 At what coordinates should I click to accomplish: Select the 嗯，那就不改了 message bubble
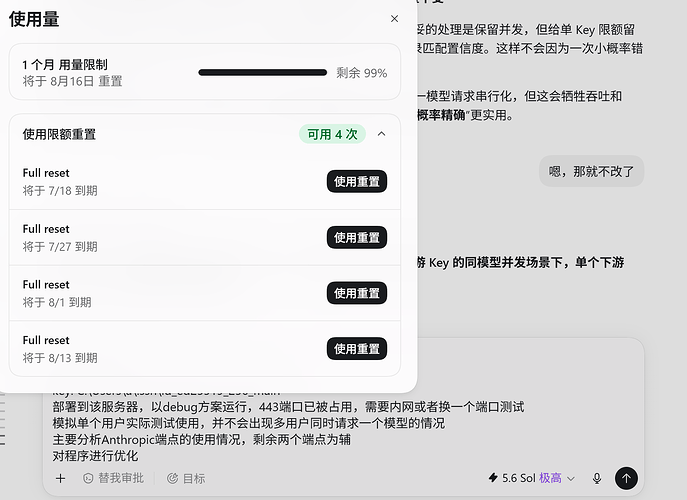coord(591,171)
